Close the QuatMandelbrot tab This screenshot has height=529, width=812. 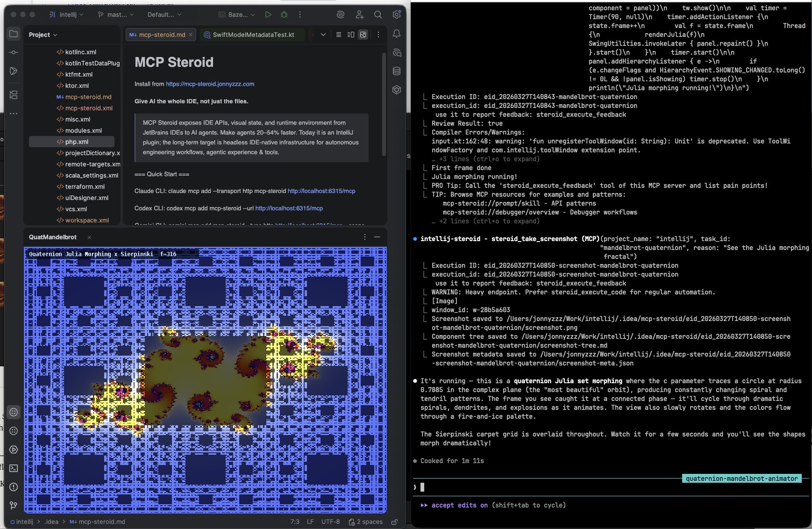[x=89, y=237]
